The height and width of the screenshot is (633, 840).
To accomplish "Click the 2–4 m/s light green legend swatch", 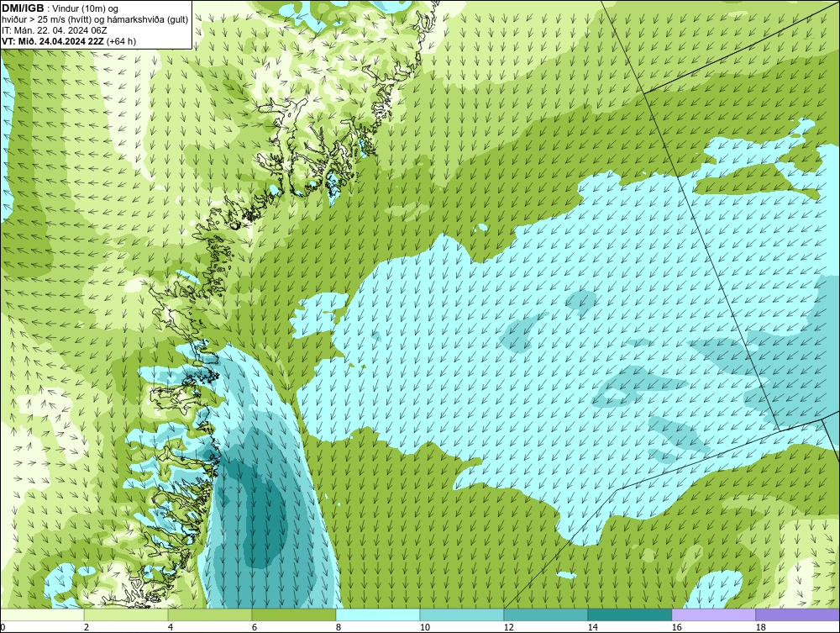I will coord(126,615).
